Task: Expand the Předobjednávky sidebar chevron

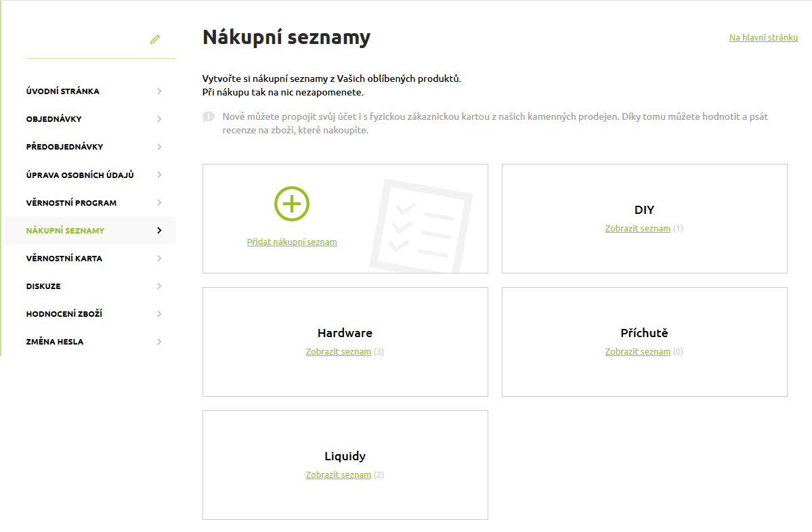Action: coord(159,146)
